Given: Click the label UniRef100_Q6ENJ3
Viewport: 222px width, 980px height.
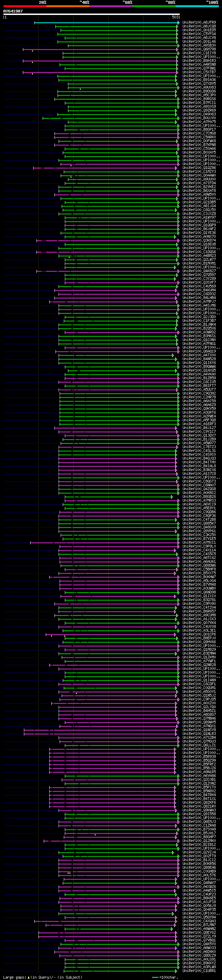Looking at the screenshot, I should click(x=199, y=822).
